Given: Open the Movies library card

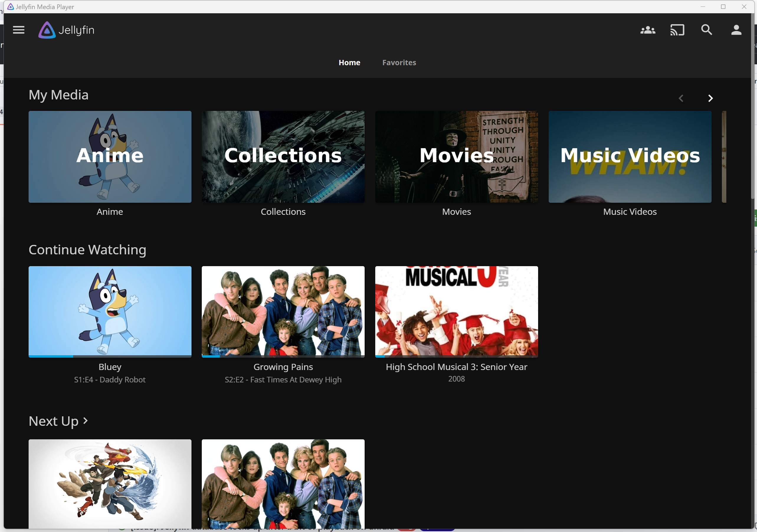Looking at the screenshot, I should [456, 157].
